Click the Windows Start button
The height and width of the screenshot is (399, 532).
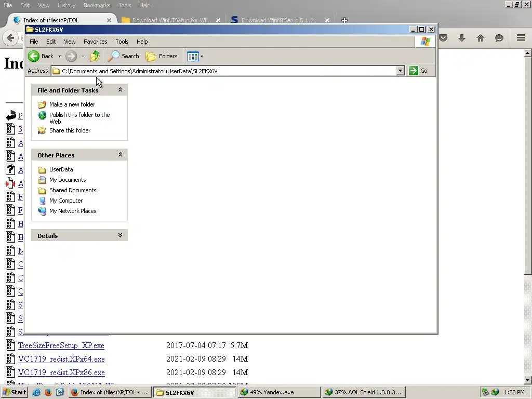coord(14,392)
